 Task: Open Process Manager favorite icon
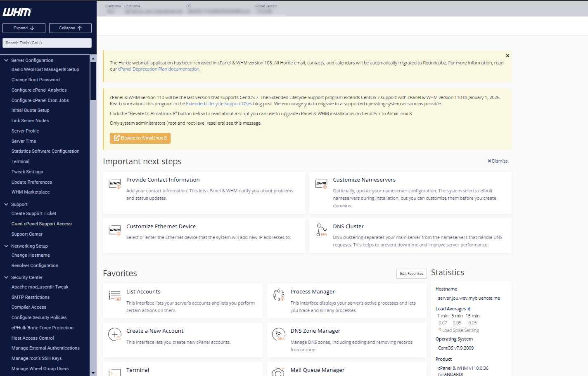[279, 295]
